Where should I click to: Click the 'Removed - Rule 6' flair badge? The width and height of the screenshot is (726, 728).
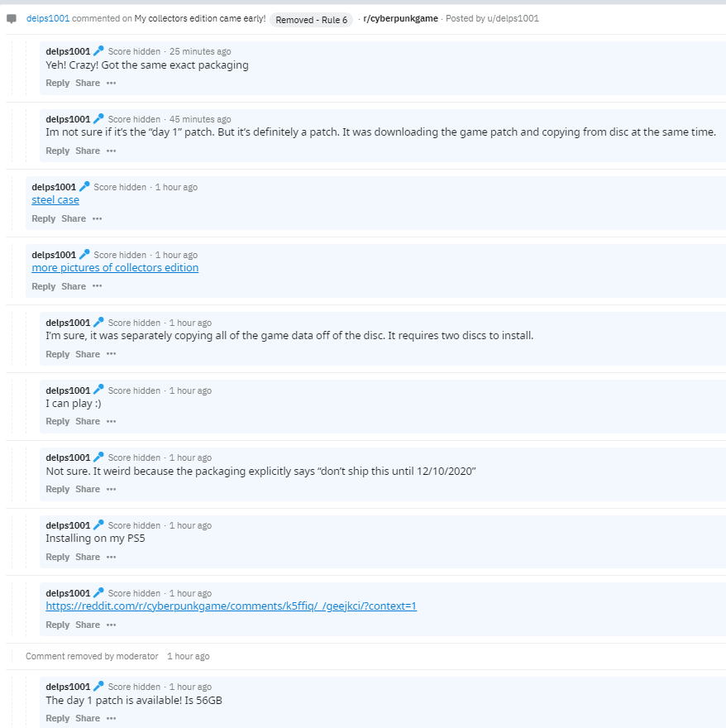[x=312, y=20]
